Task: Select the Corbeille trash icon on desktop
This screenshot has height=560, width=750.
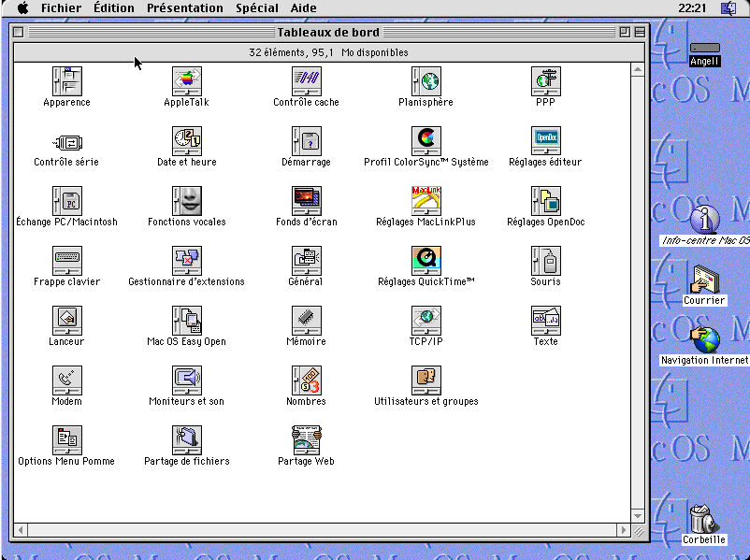Action: 702,518
